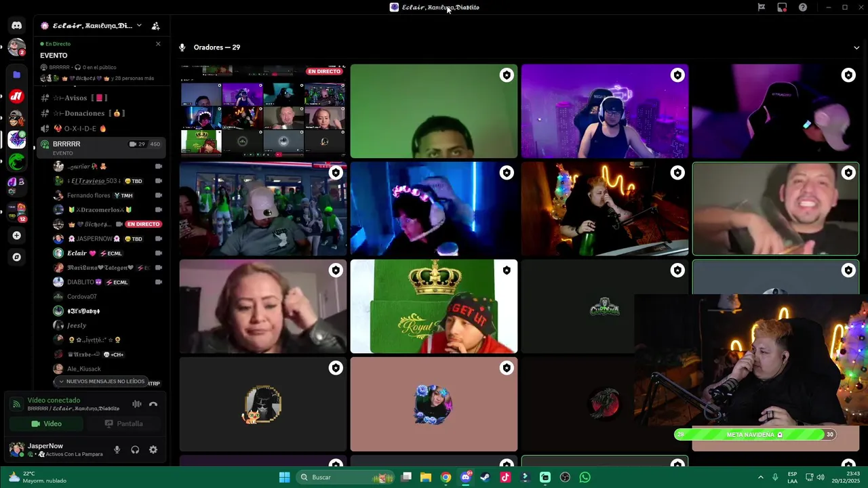Open WhatsApp from the taskbar
The height and width of the screenshot is (488, 868).
click(x=585, y=477)
